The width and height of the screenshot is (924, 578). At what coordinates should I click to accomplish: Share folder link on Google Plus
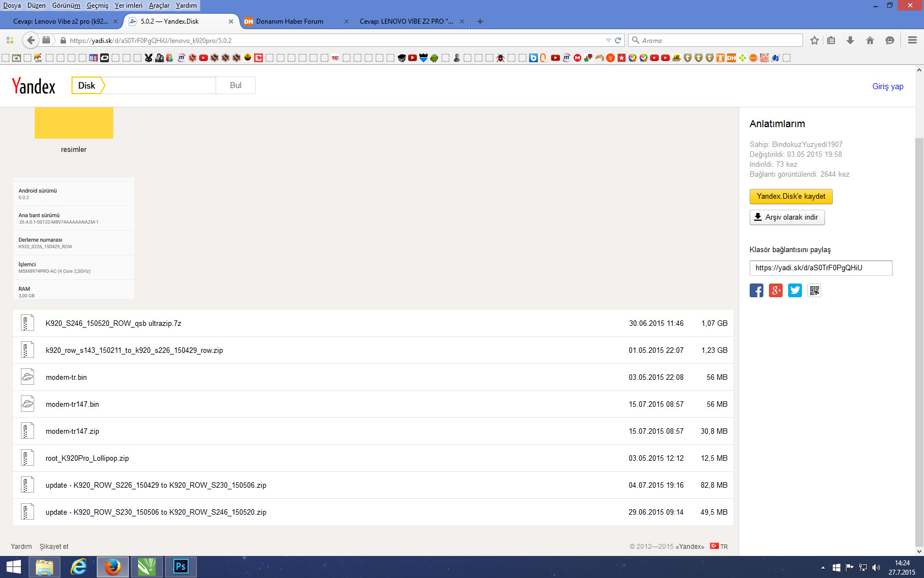click(x=776, y=291)
